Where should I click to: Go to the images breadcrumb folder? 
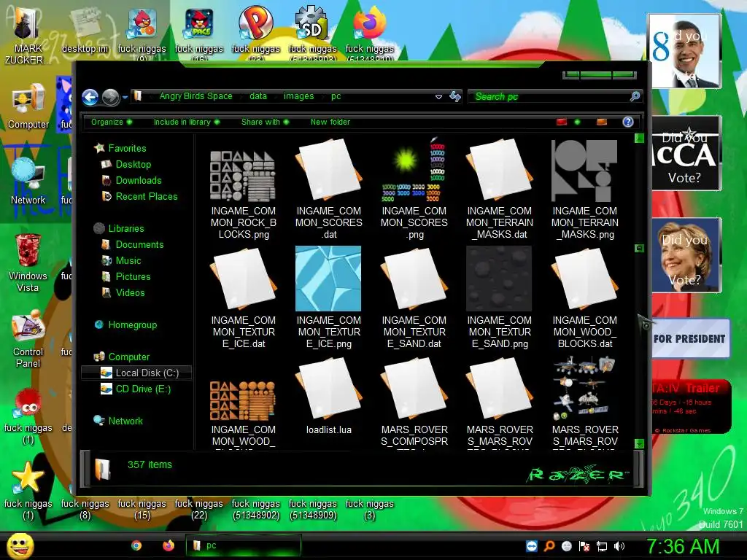[x=298, y=96]
